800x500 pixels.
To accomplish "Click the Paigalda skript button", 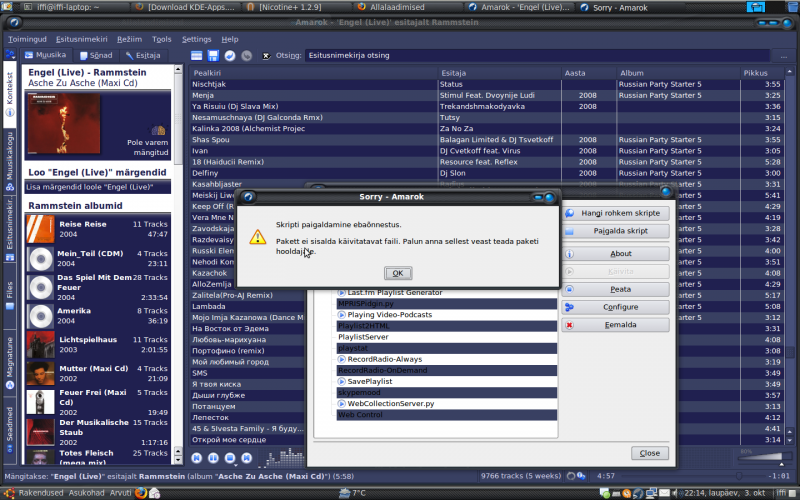I will pos(616,231).
